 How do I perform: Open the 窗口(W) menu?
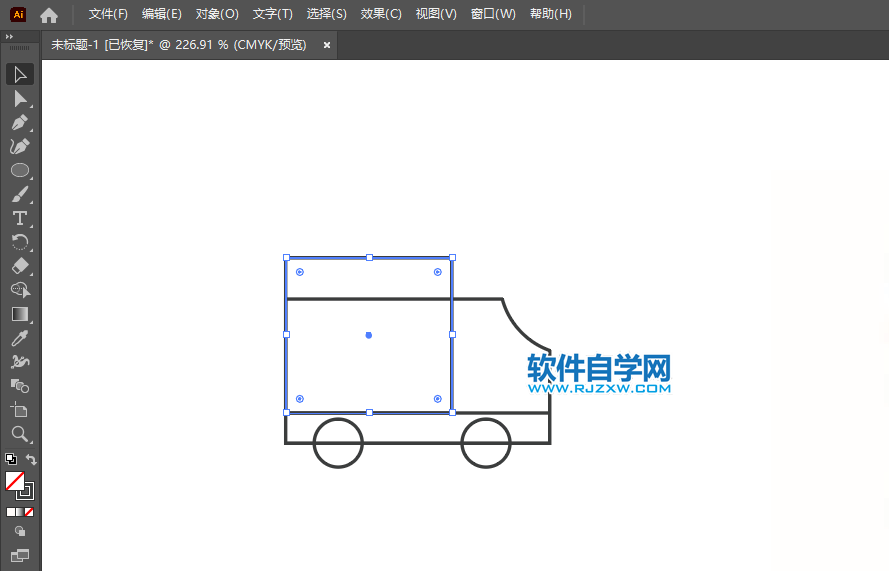[493, 14]
